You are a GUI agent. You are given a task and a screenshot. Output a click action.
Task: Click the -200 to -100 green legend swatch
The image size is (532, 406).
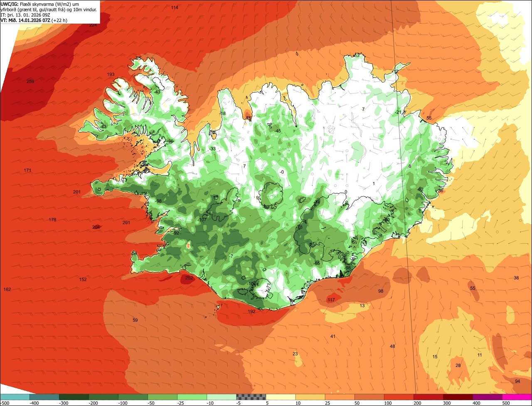tap(103, 397)
